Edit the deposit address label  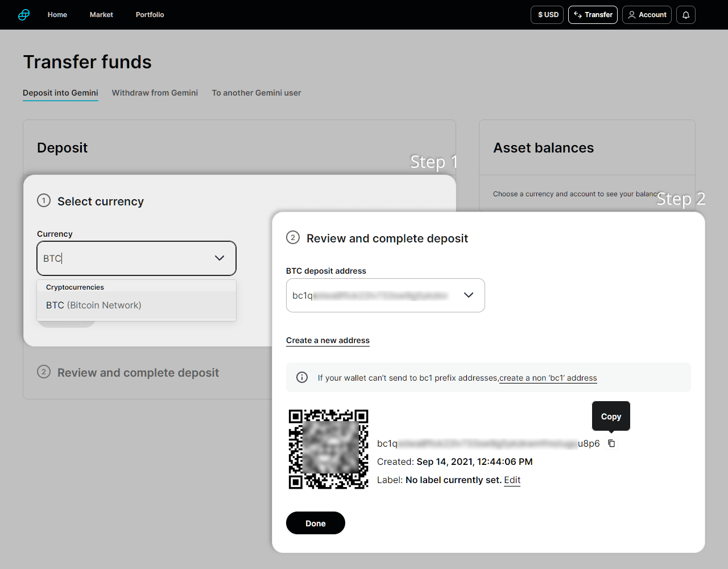point(512,480)
